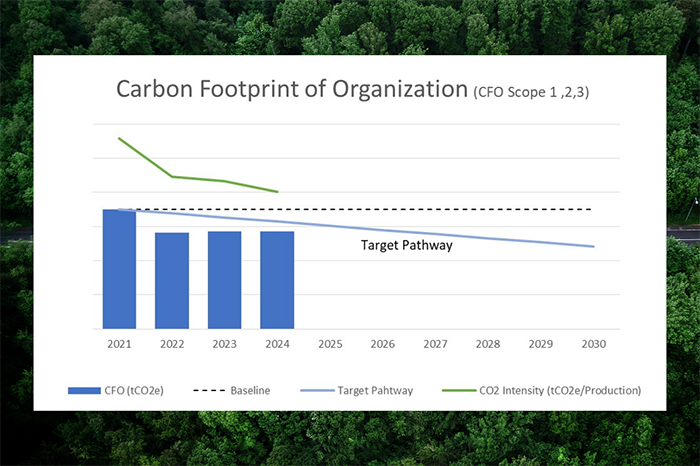Click the 'CO2 Intensity (tCO2e/Production)' legend label
The width and height of the screenshot is (700, 466).
click(x=560, y=391)
